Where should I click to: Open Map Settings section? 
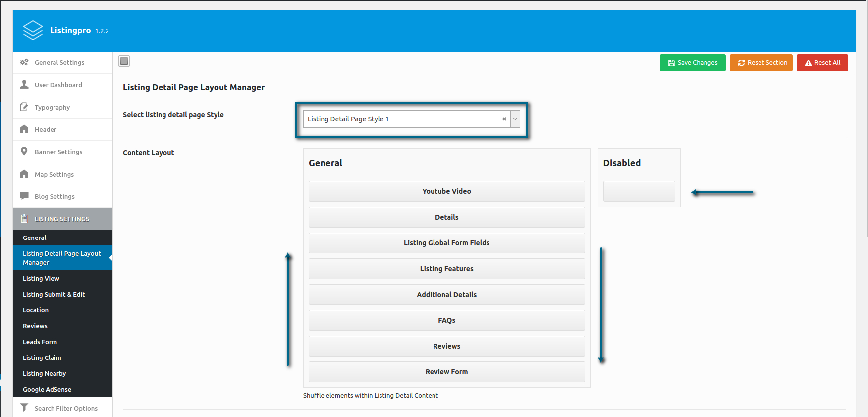point(63,174)
